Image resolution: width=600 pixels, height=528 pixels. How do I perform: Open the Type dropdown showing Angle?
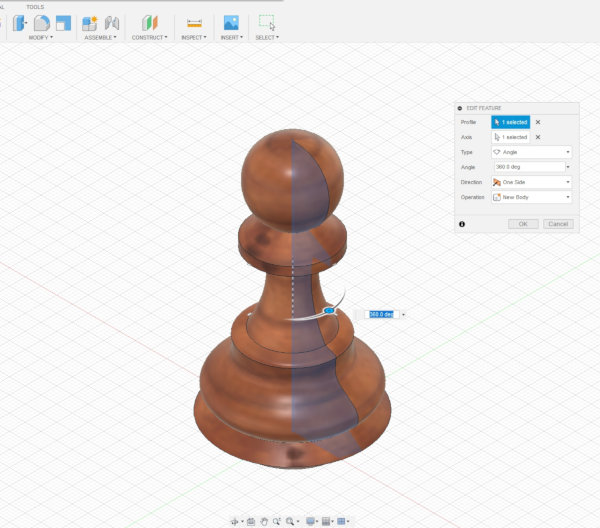tap(531, 152)
